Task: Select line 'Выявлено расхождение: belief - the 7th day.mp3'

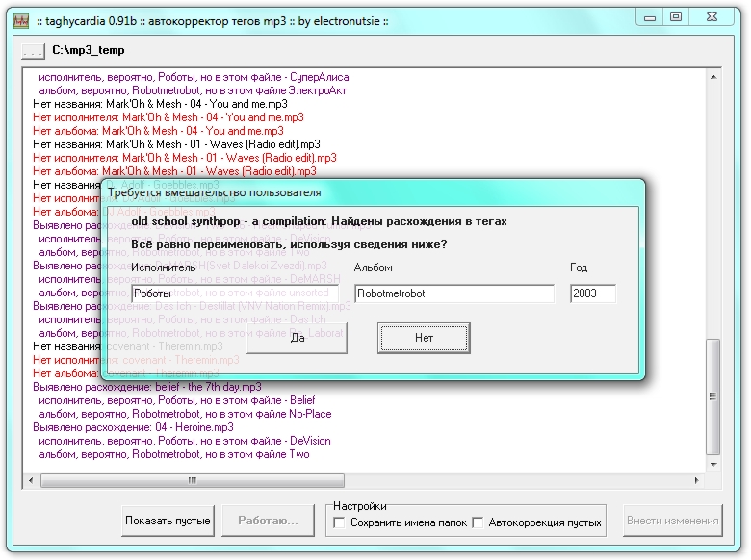Action: click(147, 387)
